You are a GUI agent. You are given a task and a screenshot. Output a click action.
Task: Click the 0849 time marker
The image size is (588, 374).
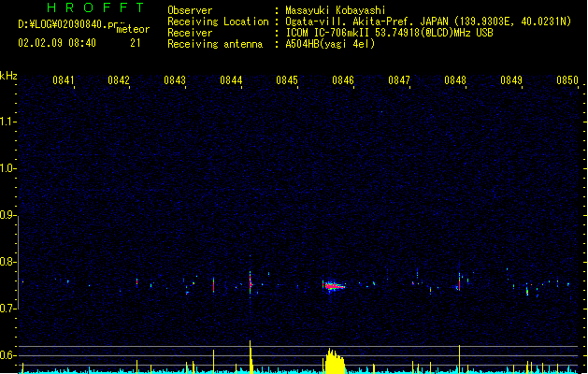point(511,80)
